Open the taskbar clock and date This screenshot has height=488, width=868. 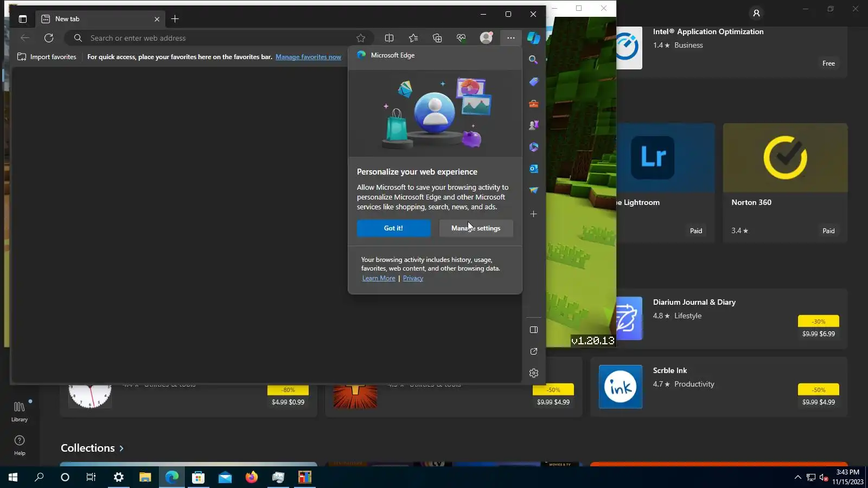[x=848, y=477]
